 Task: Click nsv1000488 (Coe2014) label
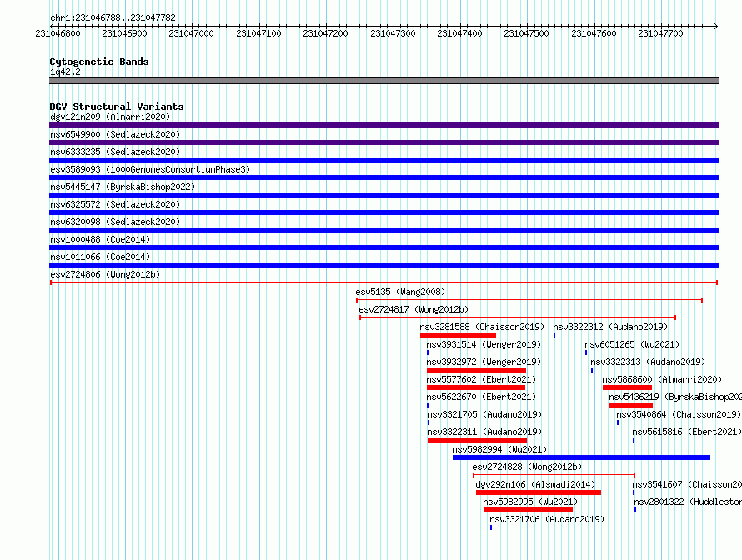tap(100, 239)
